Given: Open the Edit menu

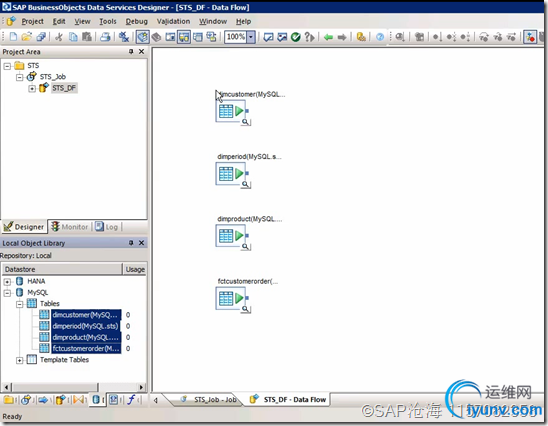Looking at the screenshot, I should tap(59, 21).
